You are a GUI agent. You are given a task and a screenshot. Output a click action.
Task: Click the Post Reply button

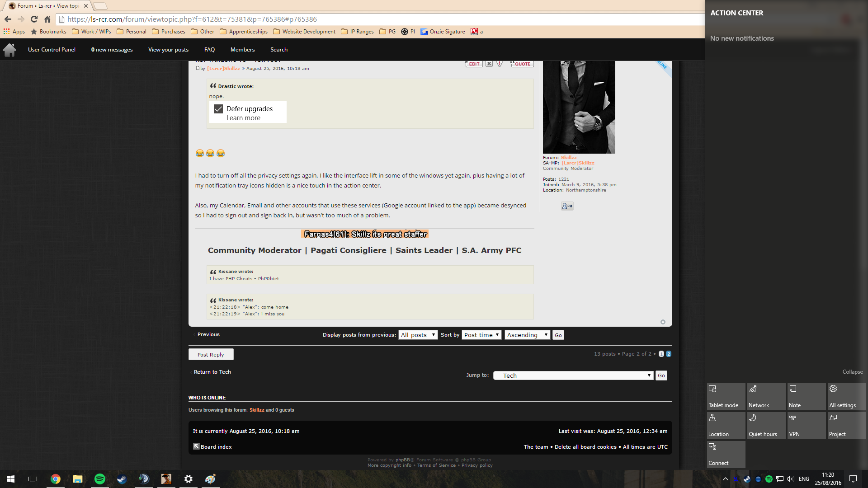[211, 354]
